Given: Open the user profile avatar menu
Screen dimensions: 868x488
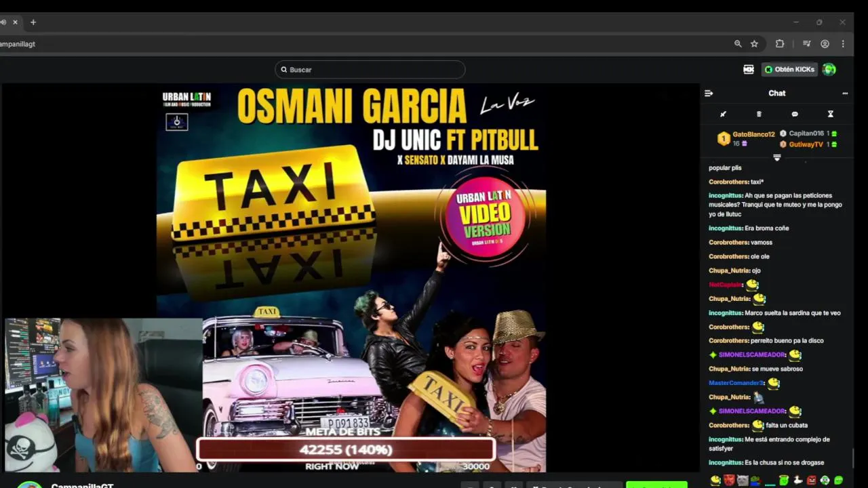Looking at the screenshot, I should 829,69.
